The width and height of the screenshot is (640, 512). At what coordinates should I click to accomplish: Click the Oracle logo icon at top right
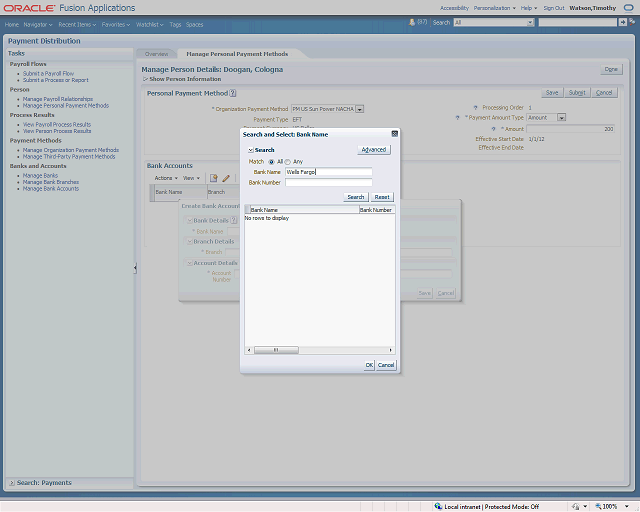pos(628,8)
